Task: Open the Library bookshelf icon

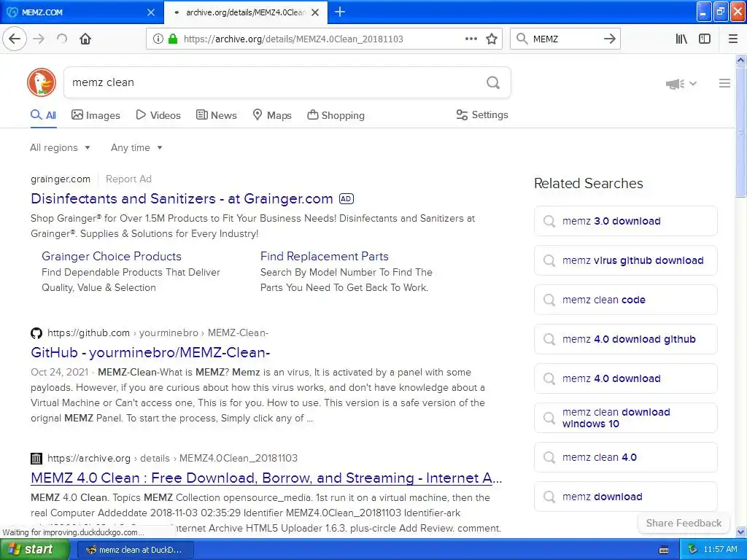Action: pyautogui.click(x=681, y=39)
